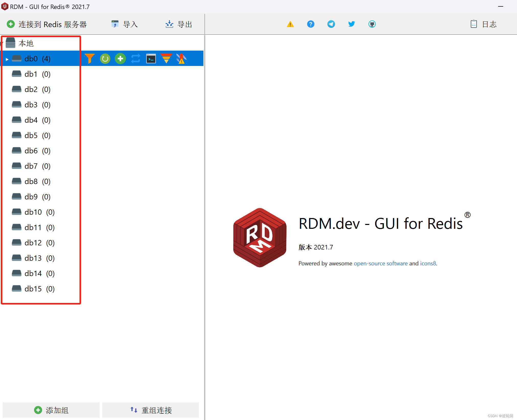Click the help question mark icon
Viewport: 517px width, 420px height.
(x=311, y=24)
